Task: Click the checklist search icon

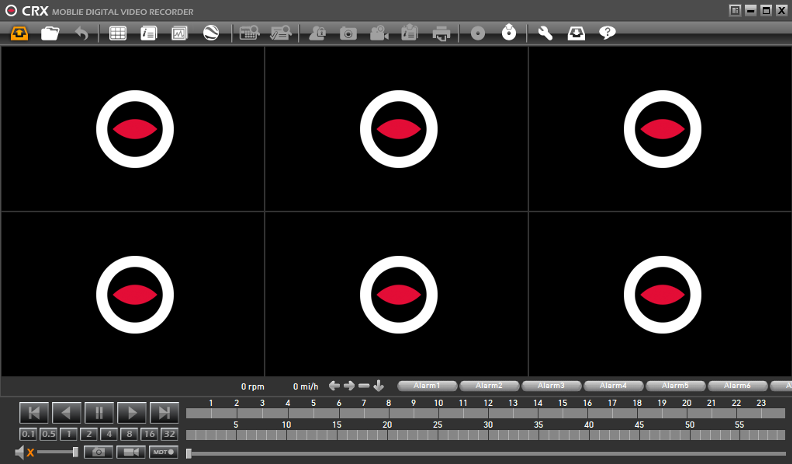Action: (x=280, y=33)
